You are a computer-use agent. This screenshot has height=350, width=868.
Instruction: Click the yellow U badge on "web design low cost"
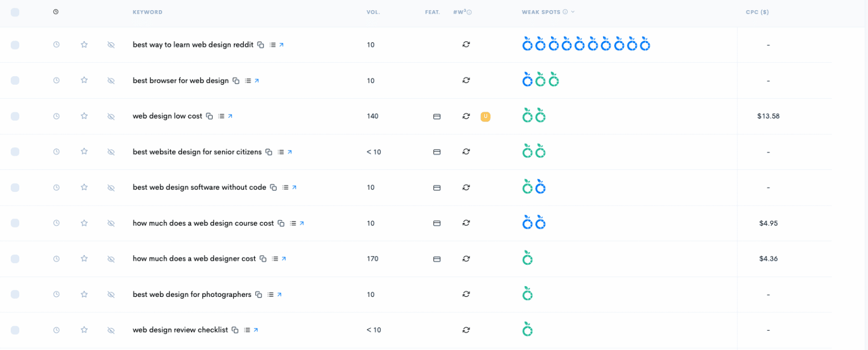pos(485,116)
